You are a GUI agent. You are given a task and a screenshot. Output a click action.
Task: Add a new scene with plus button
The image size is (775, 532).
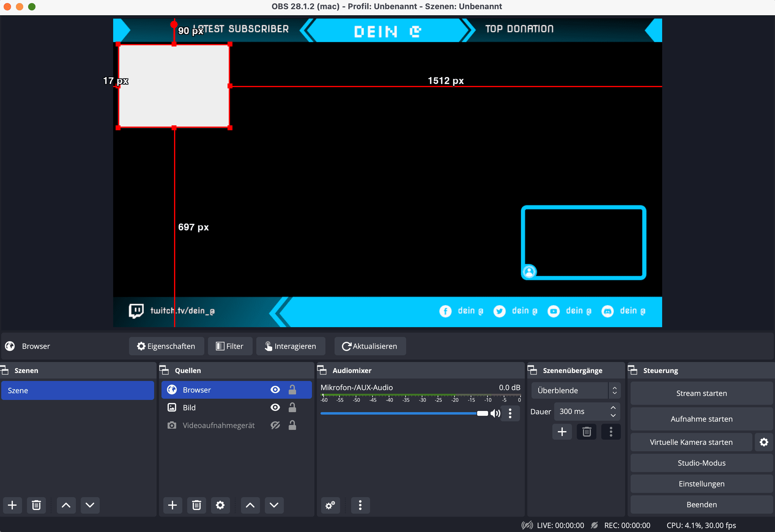tap(12, 505)
